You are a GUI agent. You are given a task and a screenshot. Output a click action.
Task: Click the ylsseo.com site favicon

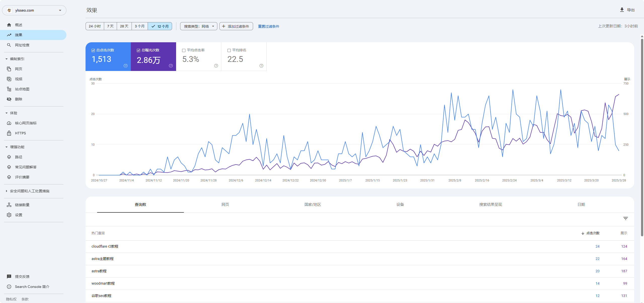9,10
